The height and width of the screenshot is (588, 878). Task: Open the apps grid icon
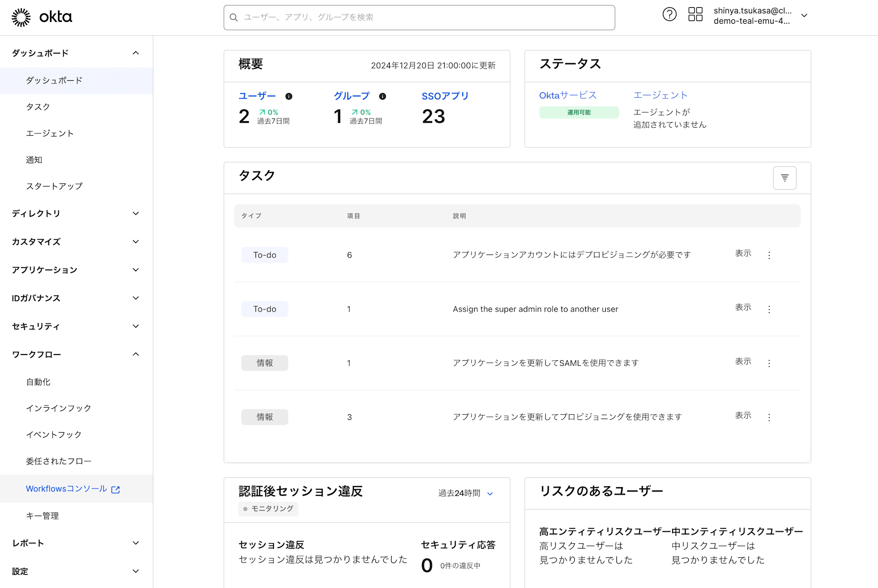pyautogui.click(x=695, y=14)
